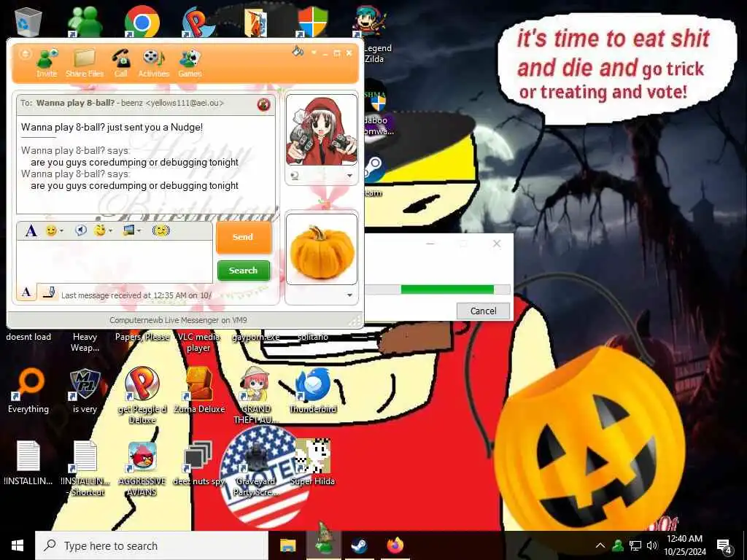747x560 pixels.
Task: Click the green progress bar
Action: pyautogui.click(x=447, y=289)
